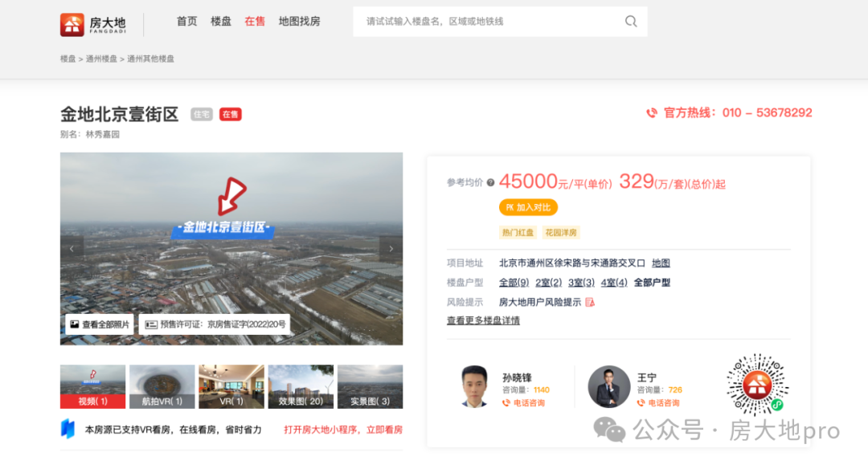Viewport: 868px width, 465px height.
Task: Click the 花园洋房 tag
Action: click(x=561, y=232)
